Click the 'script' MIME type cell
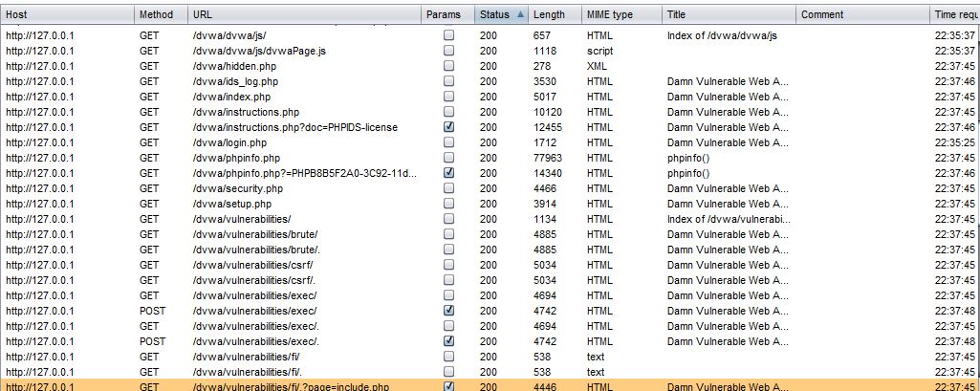This screenshot has height=391, width=980. [600, 52]
